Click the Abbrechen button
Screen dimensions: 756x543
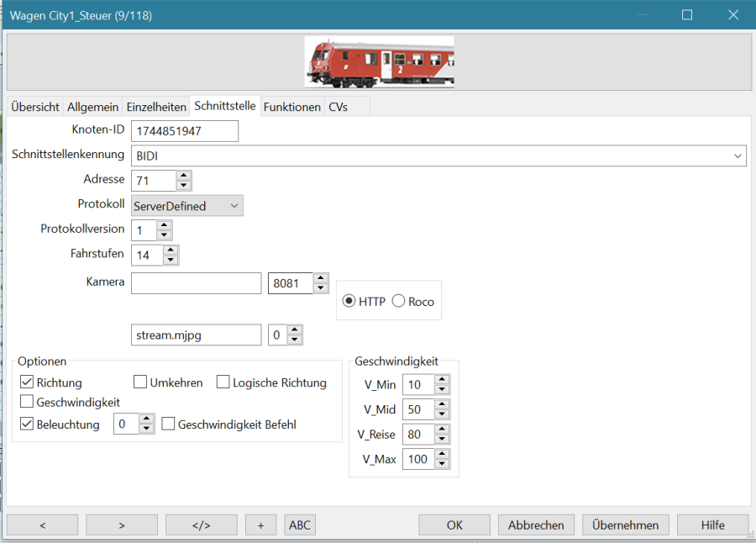536,525
